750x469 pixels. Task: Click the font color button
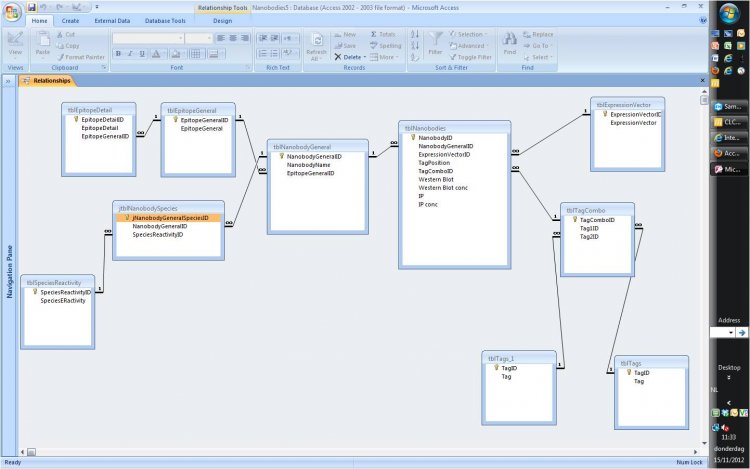tap(157, 54)
